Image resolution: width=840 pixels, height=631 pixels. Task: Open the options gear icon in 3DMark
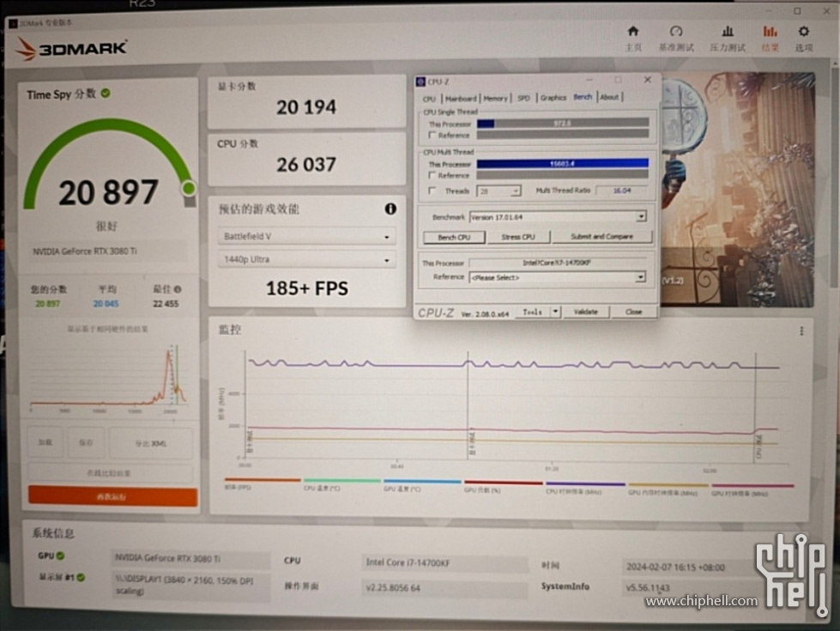click(804, 32)
